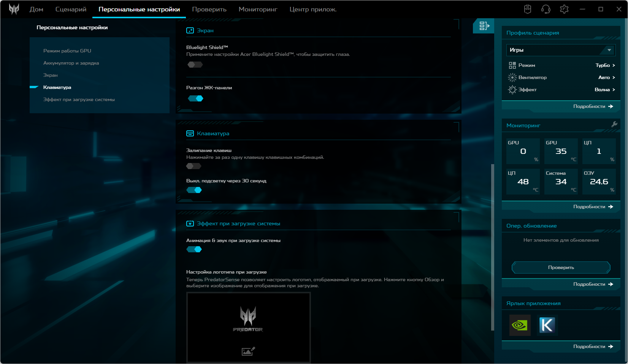The image size is (628, 364).
Task: Open Подробности under Мониторинг
Action: (593, 207)
